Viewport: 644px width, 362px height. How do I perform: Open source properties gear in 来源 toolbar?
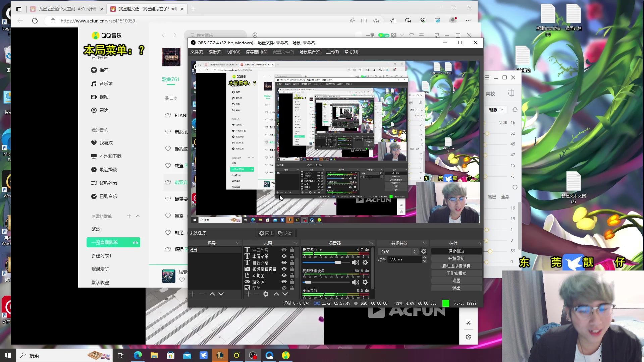click(x=266, y=294)
